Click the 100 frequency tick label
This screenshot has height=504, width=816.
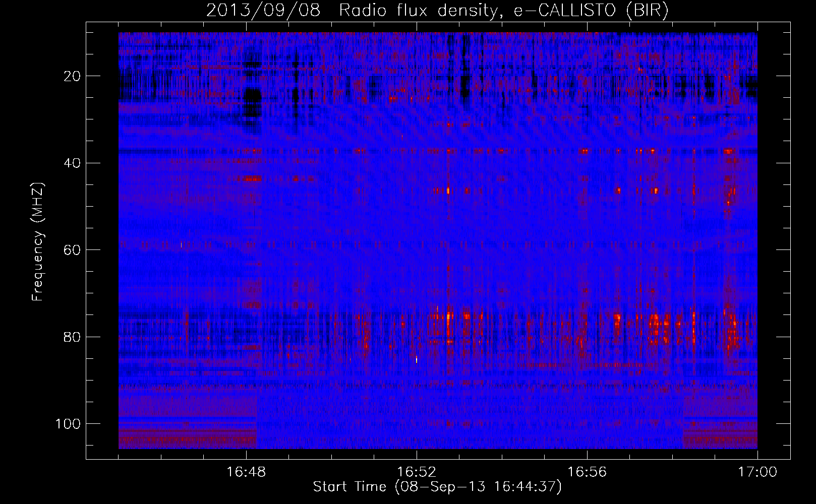tap(68, 424)
